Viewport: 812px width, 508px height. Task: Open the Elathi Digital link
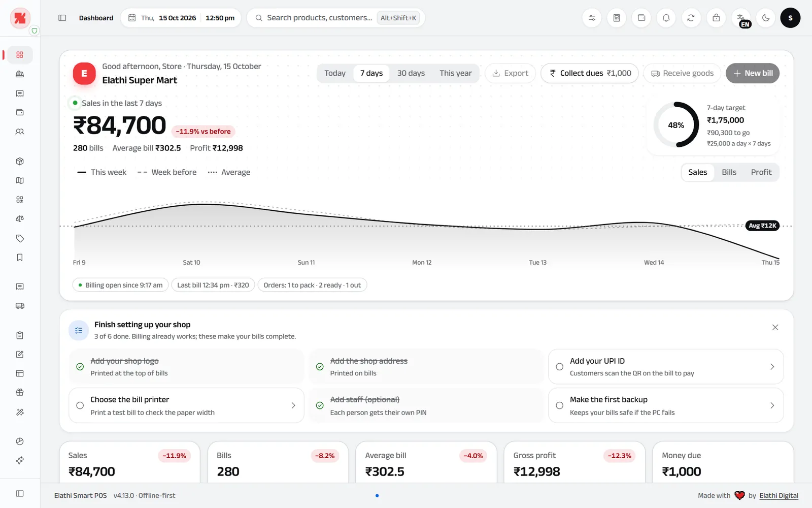779,495
